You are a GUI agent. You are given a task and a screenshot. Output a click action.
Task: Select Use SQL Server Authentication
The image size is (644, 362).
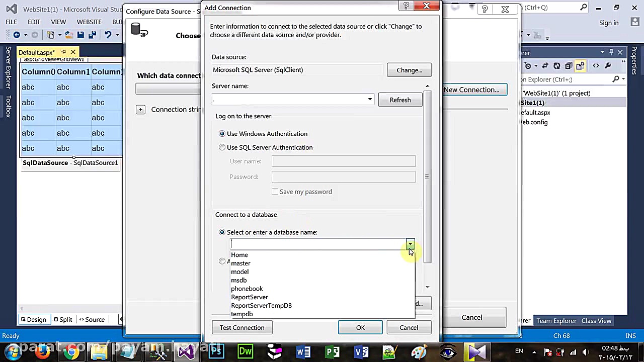coord(222,147)
